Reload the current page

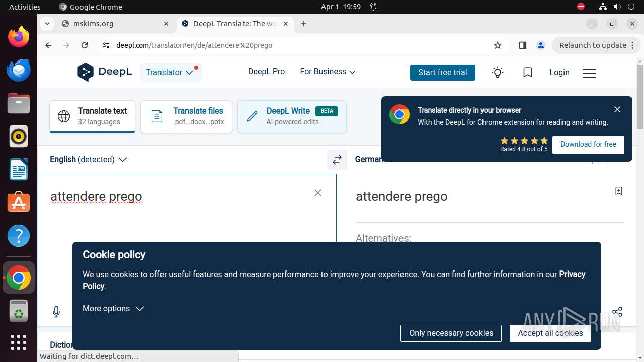point(85,45)
